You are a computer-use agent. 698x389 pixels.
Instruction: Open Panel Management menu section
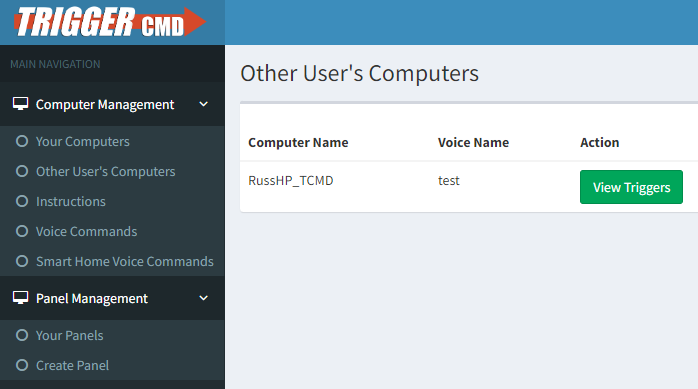112,298
